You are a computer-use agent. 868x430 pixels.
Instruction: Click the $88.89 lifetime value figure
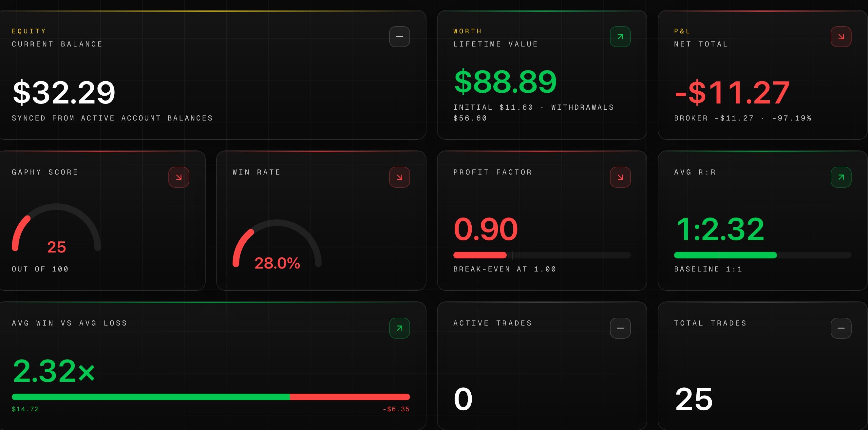(x=505, y=82)
